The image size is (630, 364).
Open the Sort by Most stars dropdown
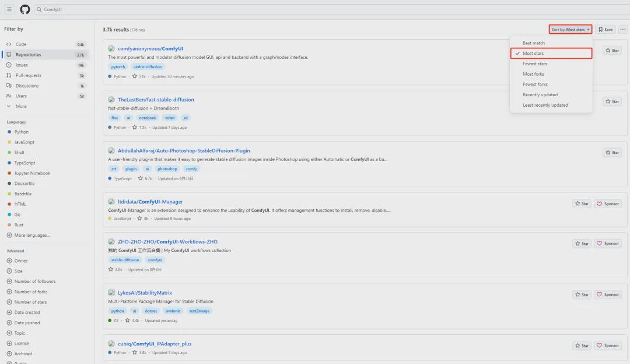click(570, 29)
